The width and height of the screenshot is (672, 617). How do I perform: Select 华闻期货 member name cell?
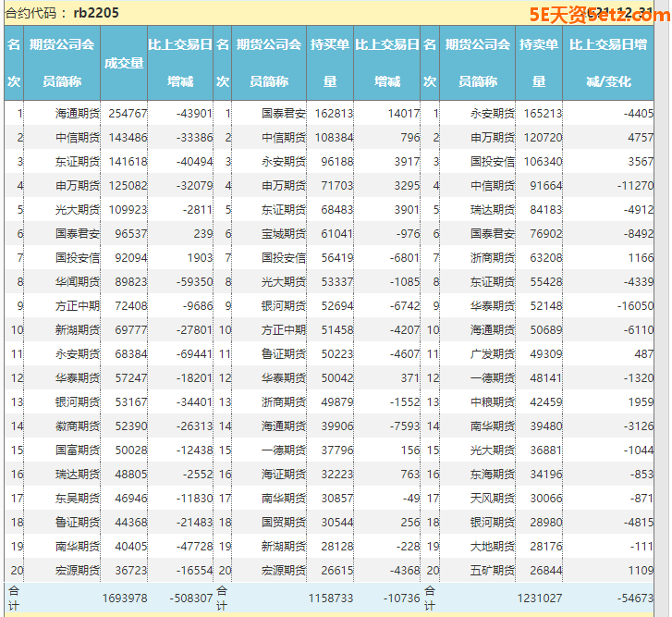[75, 281]
